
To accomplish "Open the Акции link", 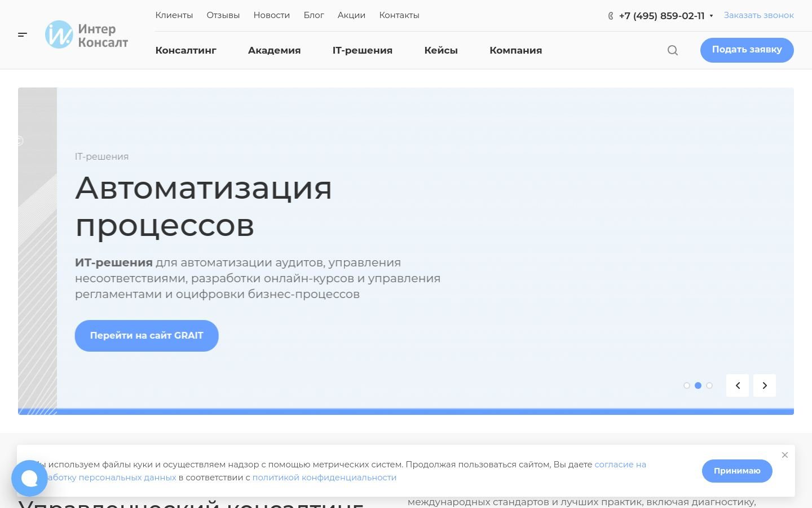I will point(352,15).
